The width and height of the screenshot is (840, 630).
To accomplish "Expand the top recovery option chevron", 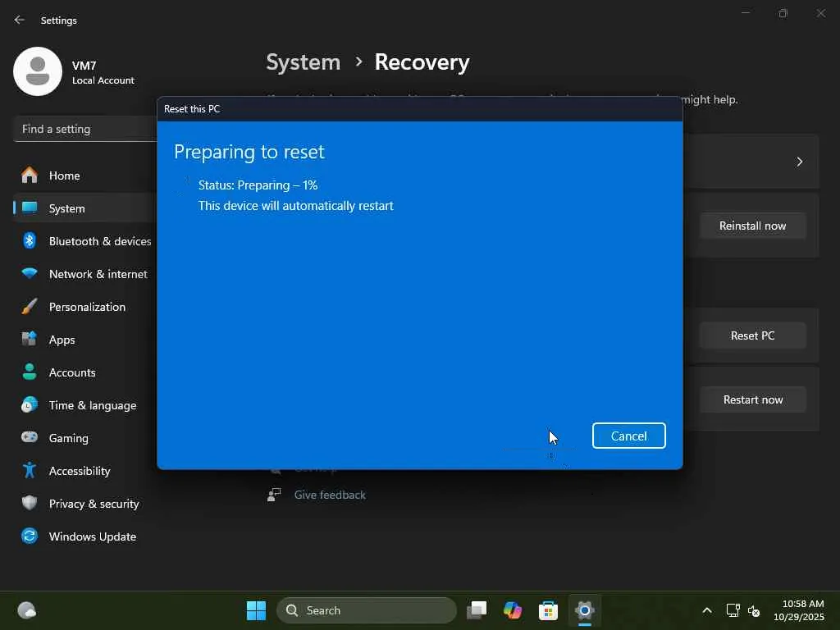I will pos(799,162).
